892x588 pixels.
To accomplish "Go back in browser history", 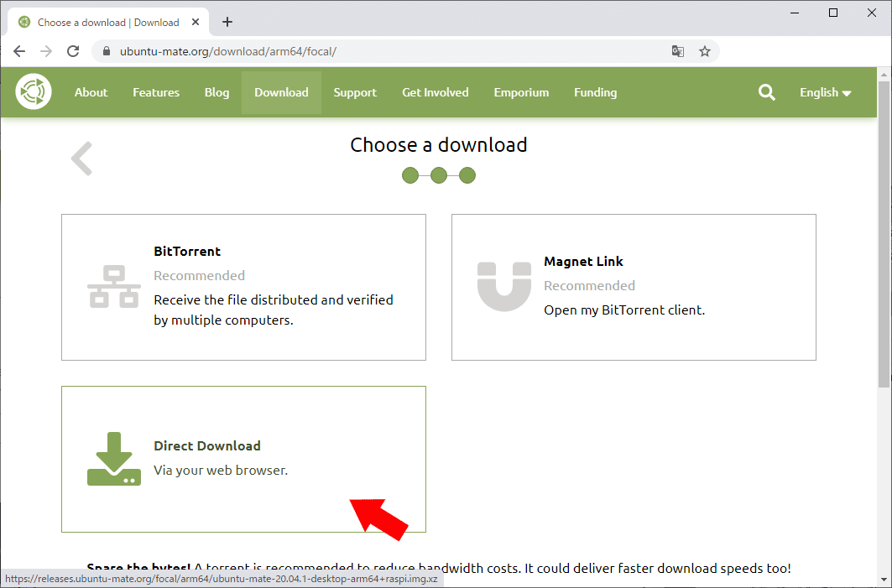I will pos(19,51).
